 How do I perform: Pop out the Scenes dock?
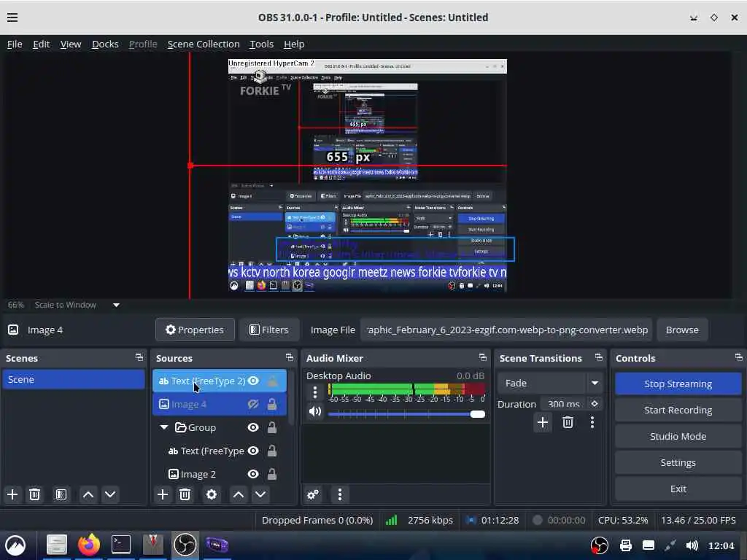point(139,357)
